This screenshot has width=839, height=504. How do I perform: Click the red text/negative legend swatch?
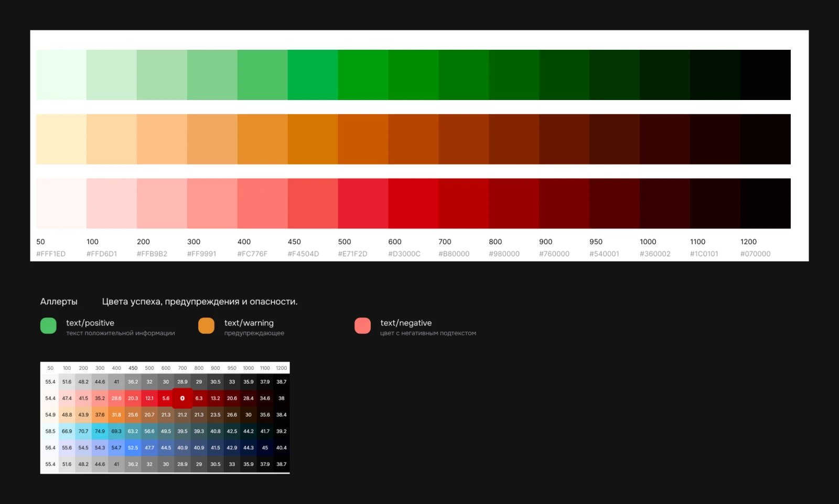(362, 325)
